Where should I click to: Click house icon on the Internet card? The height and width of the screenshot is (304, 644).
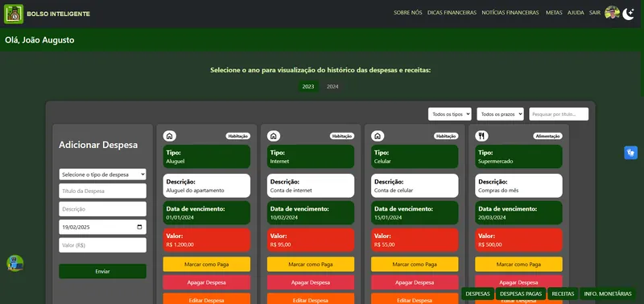[x=274, y=136]
